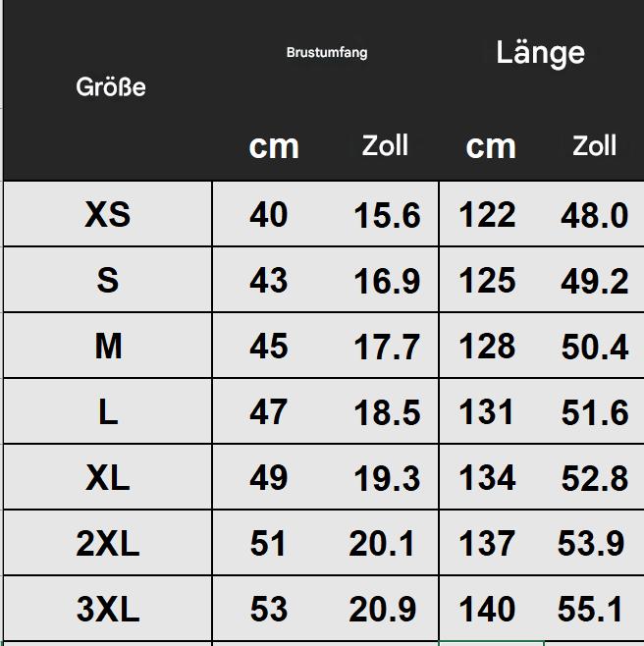The height and width of the screenshot is (646, 644).
Task: Select the 140 cm length value
Action: pyautogui.click(x=487, y=609)
